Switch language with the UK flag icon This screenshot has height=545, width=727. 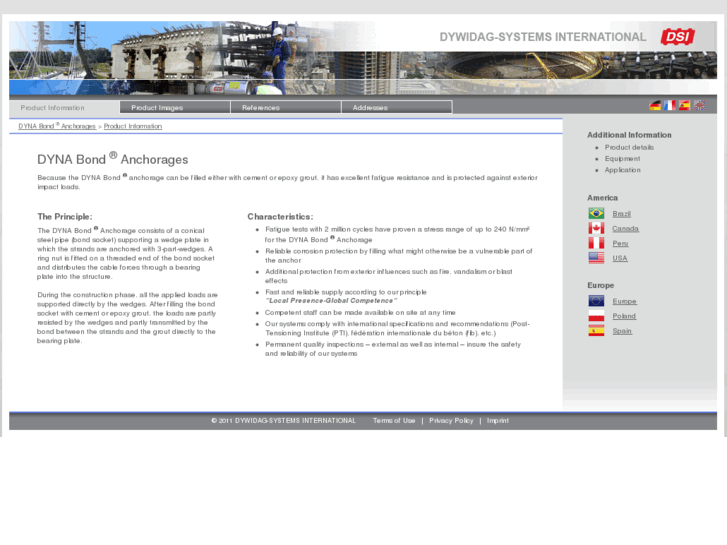(x=699, y=105)
